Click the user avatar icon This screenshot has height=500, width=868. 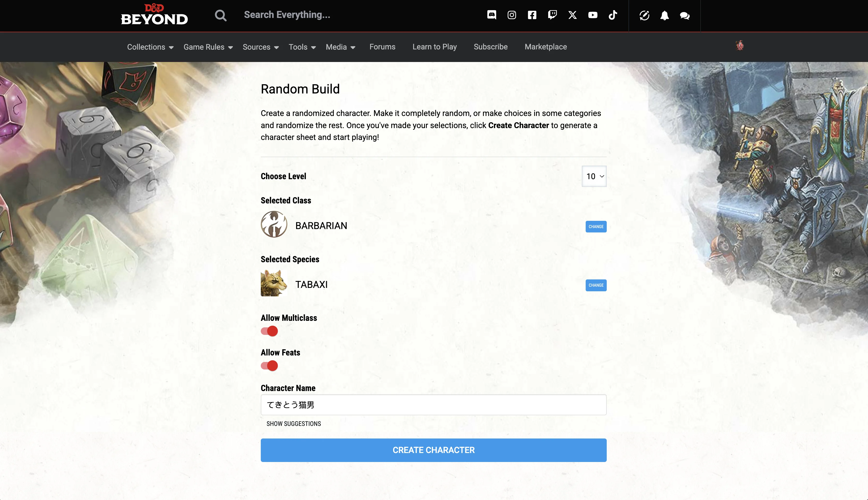point(740,45)
